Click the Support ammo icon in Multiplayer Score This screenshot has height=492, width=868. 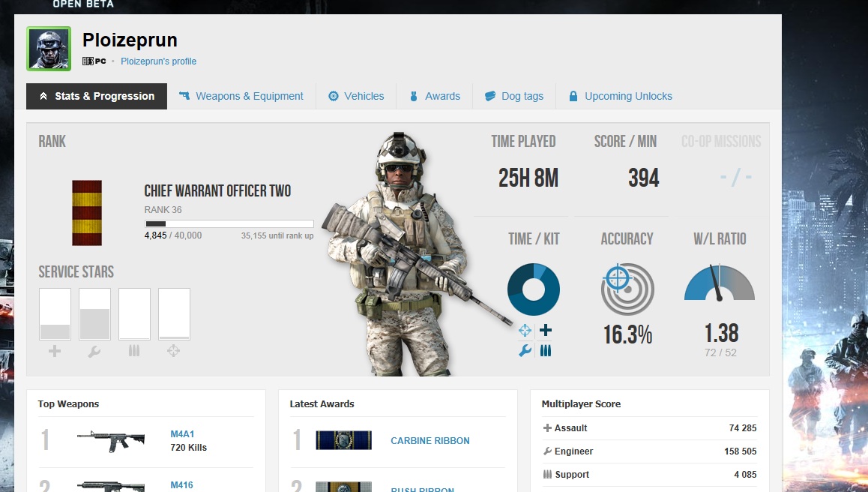(x=547, y=474)
